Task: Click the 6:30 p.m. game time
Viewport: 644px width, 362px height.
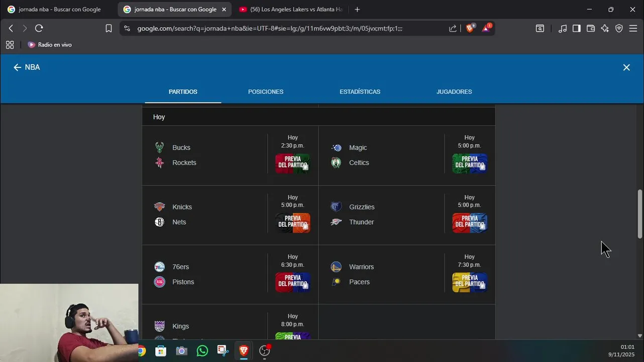Action: click(293, 264)
